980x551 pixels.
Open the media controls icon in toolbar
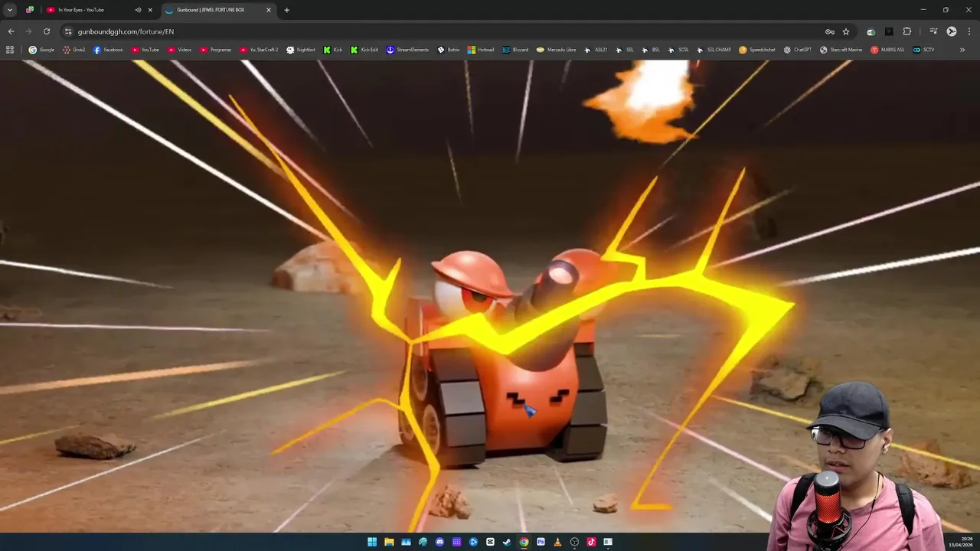point(933,31)
